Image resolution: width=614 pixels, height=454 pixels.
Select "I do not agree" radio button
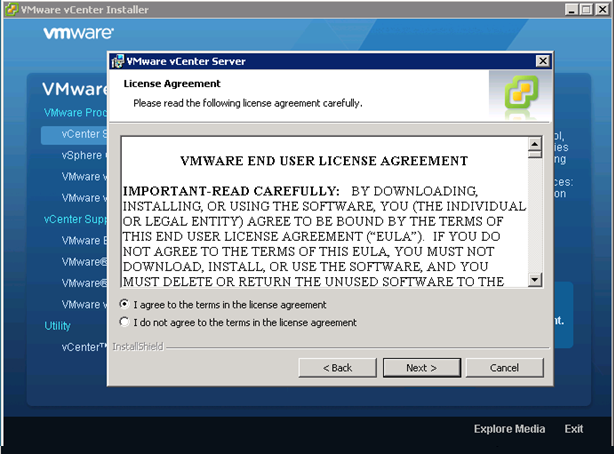[125, 322]
